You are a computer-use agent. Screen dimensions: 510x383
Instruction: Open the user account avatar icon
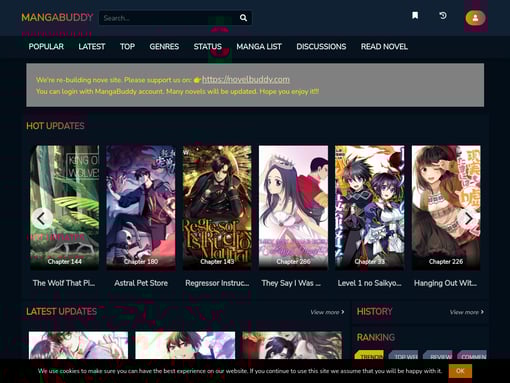tap(475, 18)
